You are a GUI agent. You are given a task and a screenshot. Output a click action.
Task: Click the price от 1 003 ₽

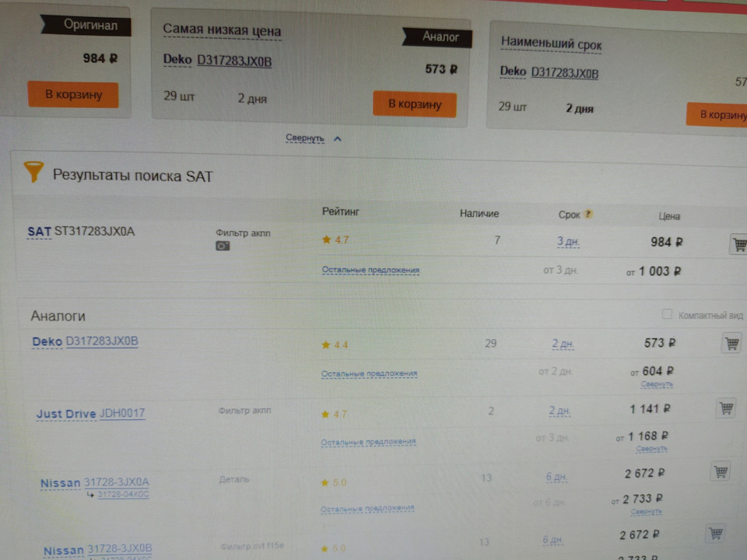click(654, 271)
